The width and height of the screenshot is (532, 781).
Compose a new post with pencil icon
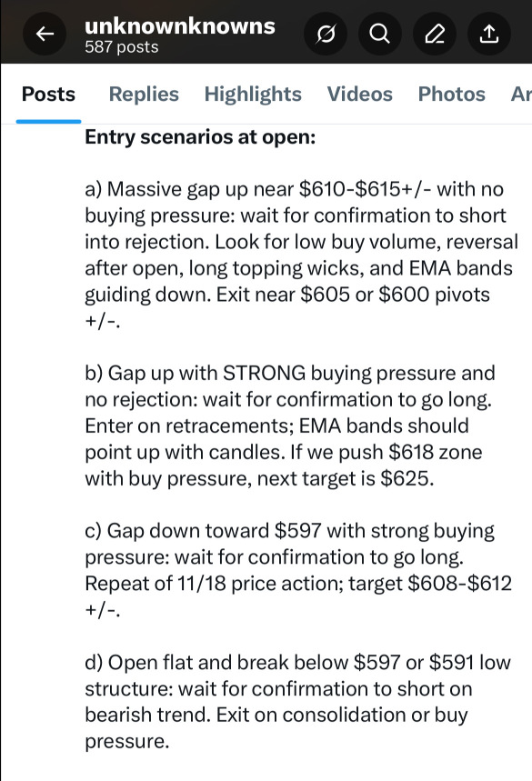[435, 34]
